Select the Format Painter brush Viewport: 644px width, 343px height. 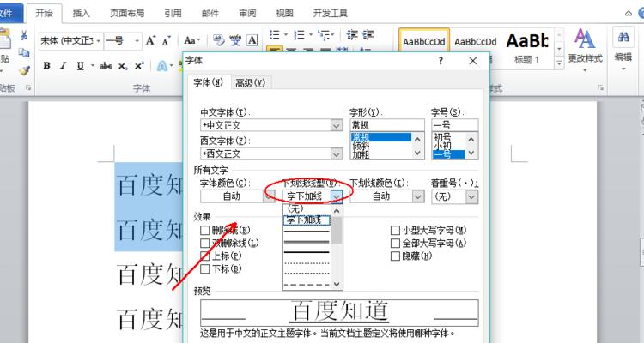(24, 70)
